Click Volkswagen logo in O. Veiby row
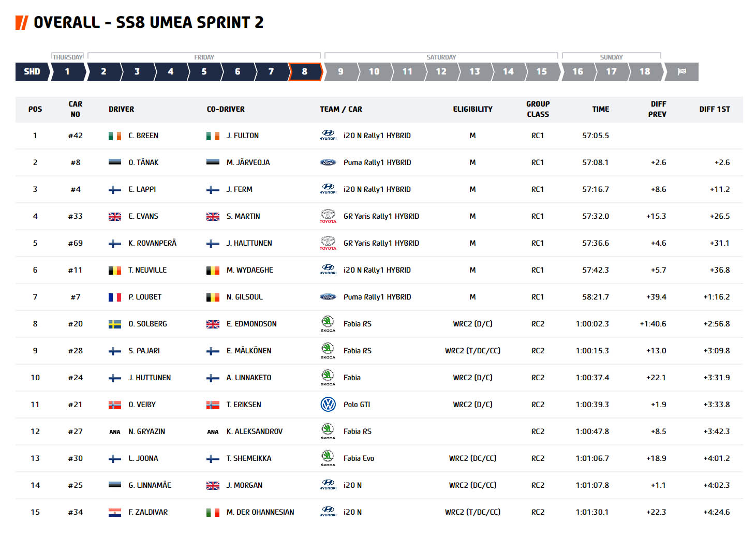 click(x=328, y=405)
